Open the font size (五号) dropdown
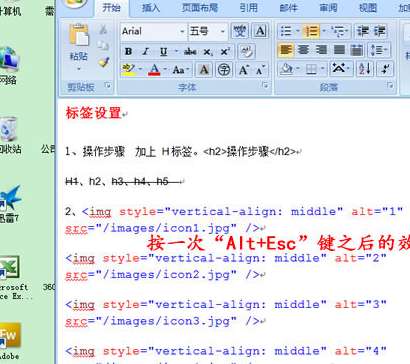The height and width of the screenshot is (364, 410). (x=222, y=32)
